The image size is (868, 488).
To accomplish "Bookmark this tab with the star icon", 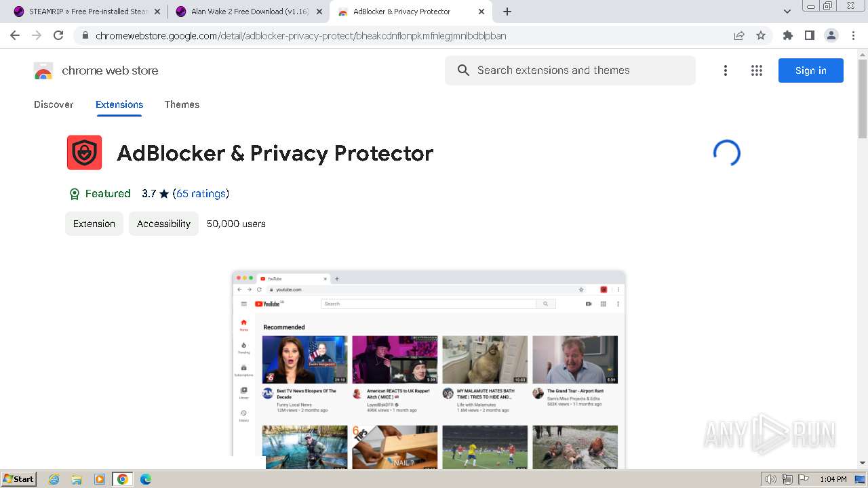I will click(x=761, y=35).
